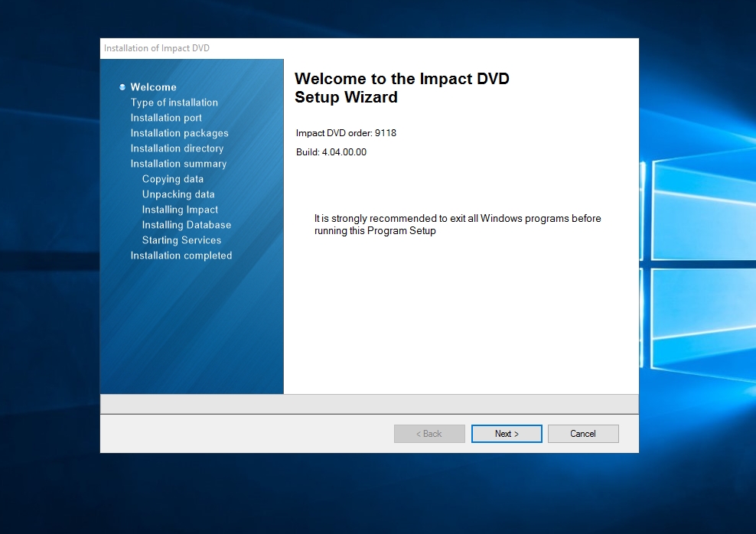The image size is (756, 534).
Task: Click the Installing Database sub-step
Action: (x=187, y=225)
